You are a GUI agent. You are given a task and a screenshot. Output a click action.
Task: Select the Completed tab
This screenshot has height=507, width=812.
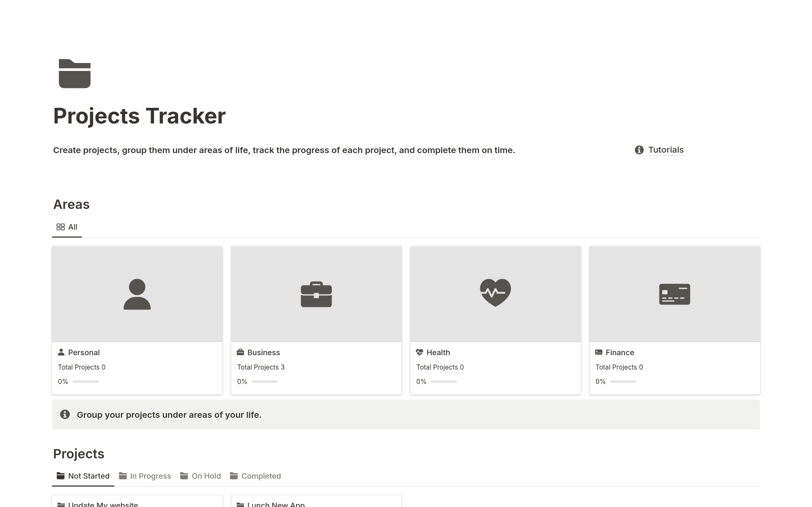point(261,475)
